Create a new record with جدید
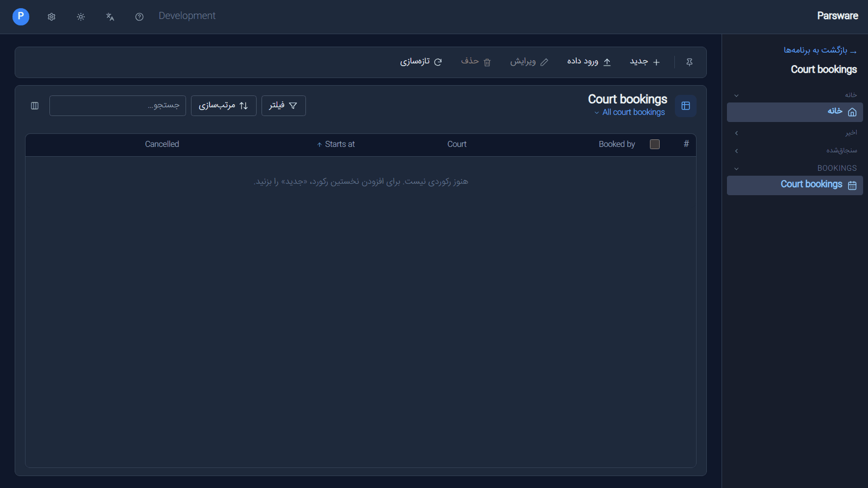The image size is (868, 488). [645, 62]
